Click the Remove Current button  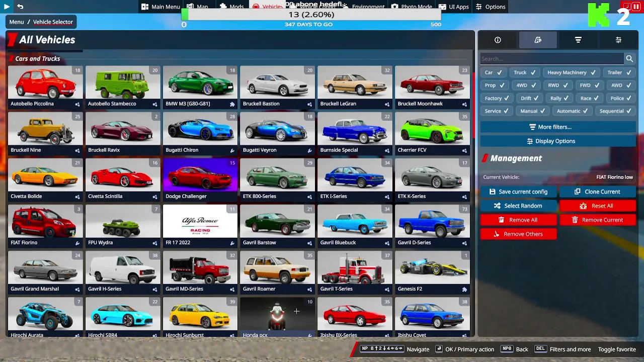[598, 220]
